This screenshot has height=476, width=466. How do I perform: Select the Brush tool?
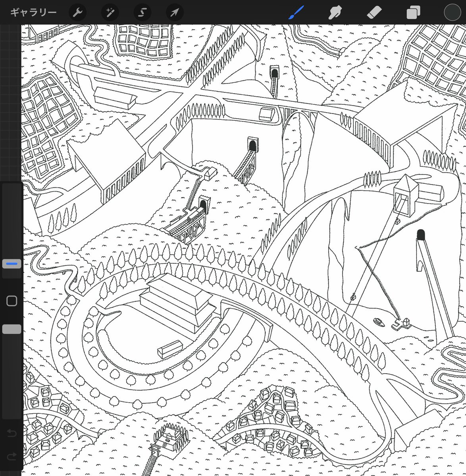click(x=296, y=12)
